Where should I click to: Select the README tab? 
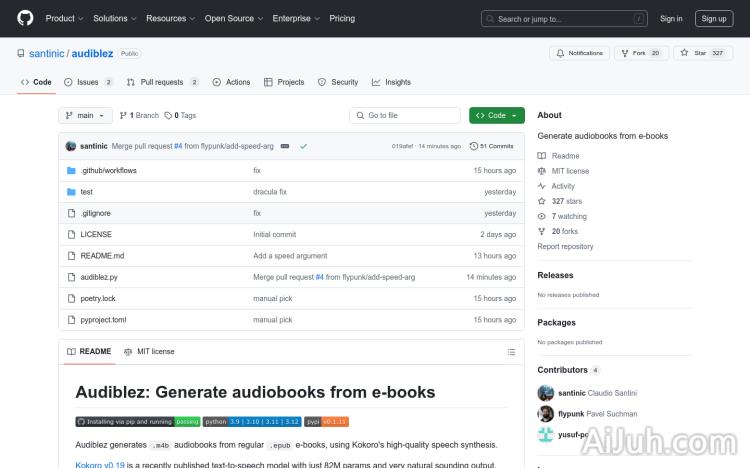click(x=89, y=352)
